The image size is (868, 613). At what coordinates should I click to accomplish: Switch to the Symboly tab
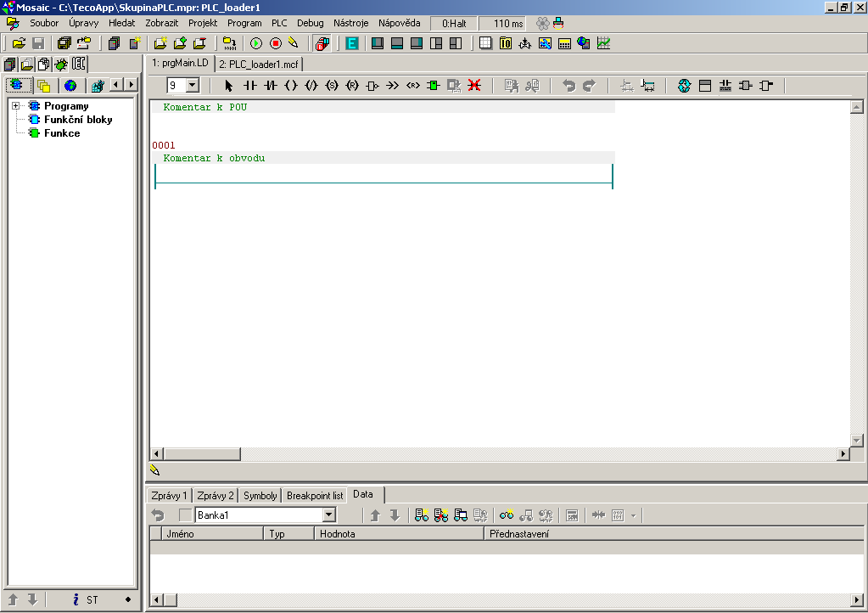point(260,496)
